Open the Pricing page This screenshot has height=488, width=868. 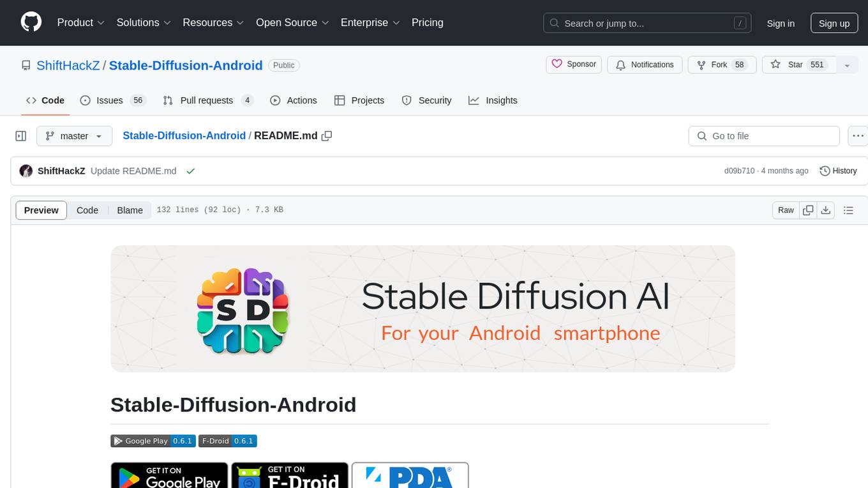(428, 22)
